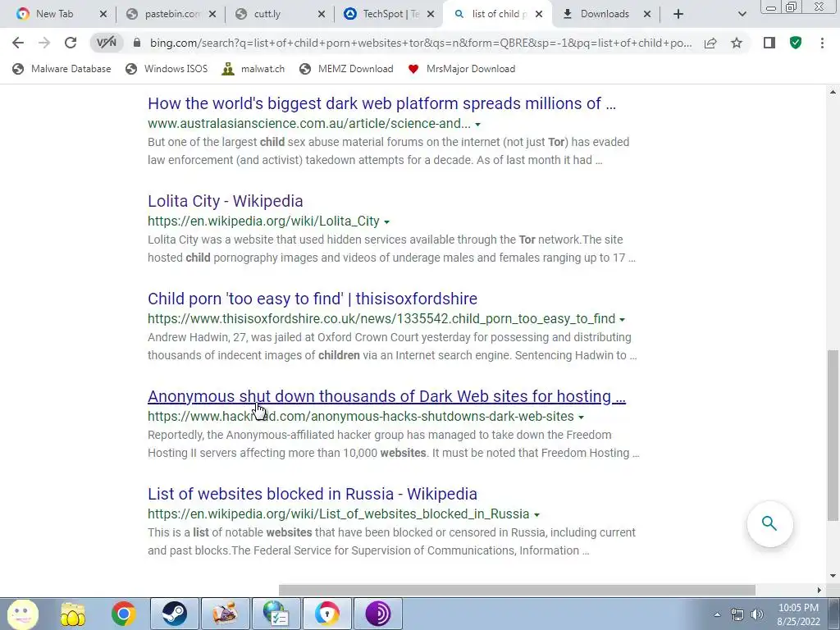The image size is (840, 630).
Task: Open the smiley face Start button
Action: (x=22, y=614)
